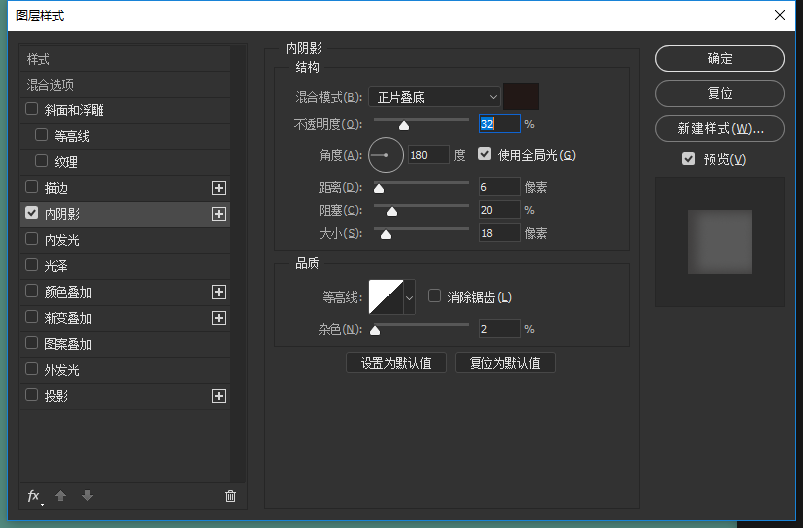Add another gradient overlay via 渐变叠加 plus icon
The image size is (803, 528).
point(219,318)
